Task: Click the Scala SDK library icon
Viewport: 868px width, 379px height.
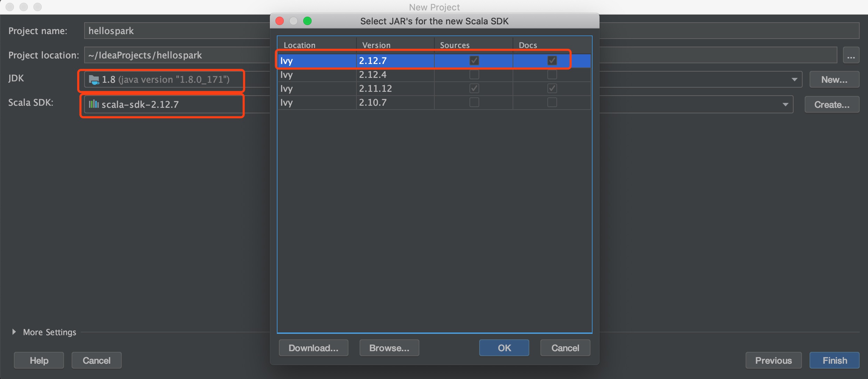Action: 94,104
